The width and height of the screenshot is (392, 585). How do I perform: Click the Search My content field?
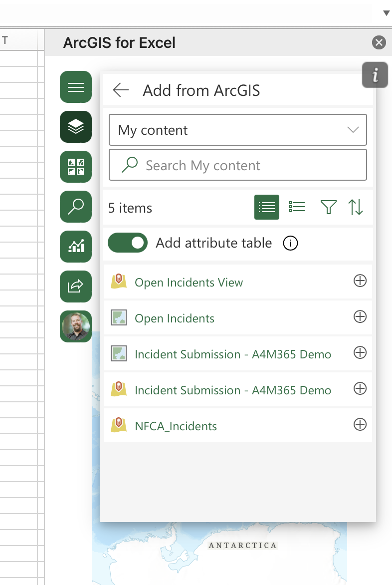point(244,165)
